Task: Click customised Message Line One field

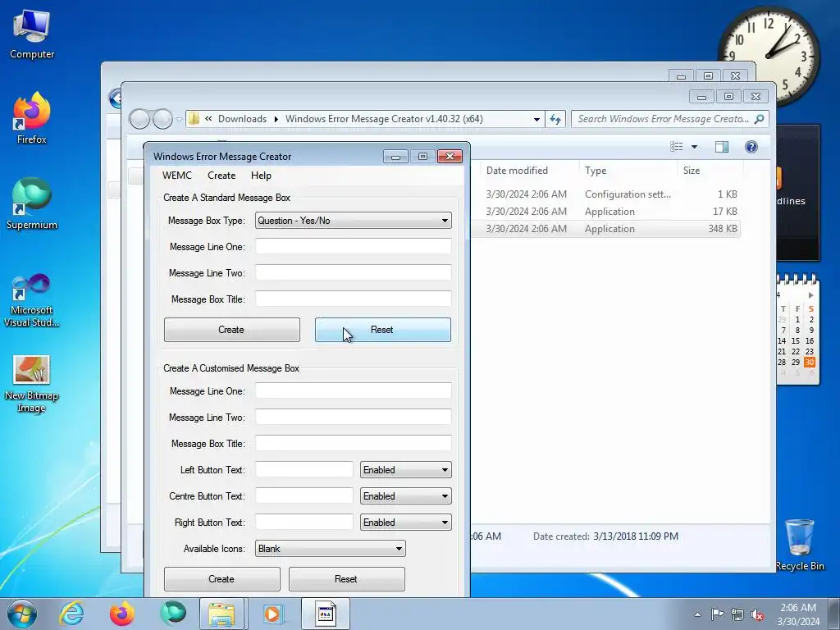Action: (x=353, y=391)
